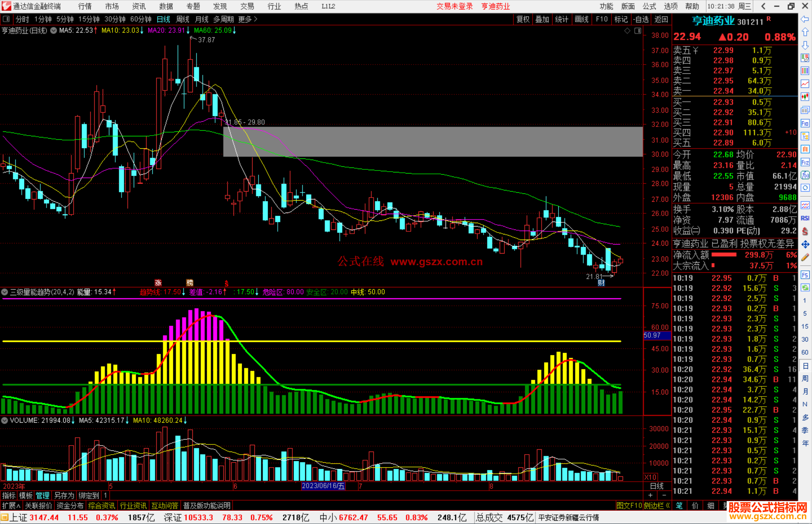Expand 三级量能趋势 indicator dropdown arrow
The height and width of the screenshot is (524, 812).
(x=5, y=292)
